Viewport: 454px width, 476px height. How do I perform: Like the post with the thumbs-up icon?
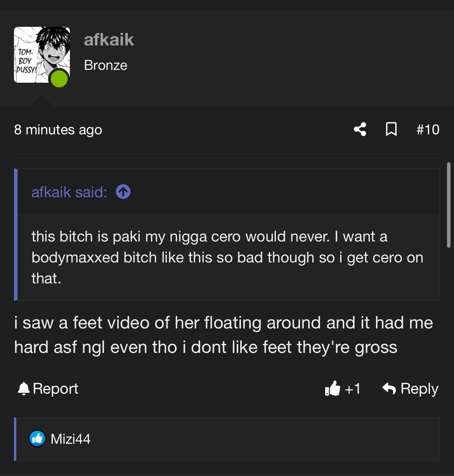click(333, 388)
